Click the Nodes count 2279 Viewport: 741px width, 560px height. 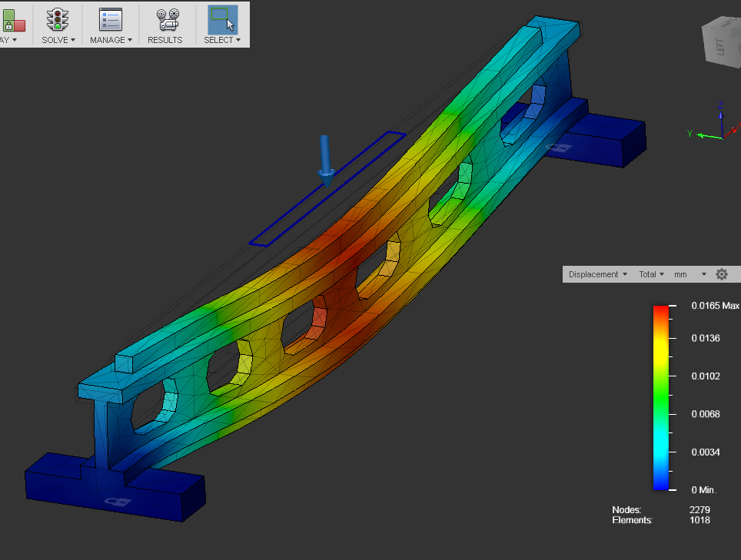tap(699, 510)
